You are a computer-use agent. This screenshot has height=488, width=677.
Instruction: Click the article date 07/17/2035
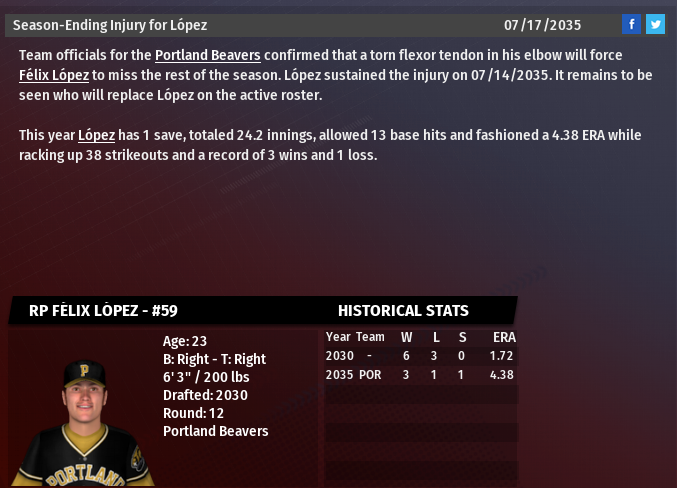(x=542, y=25)
